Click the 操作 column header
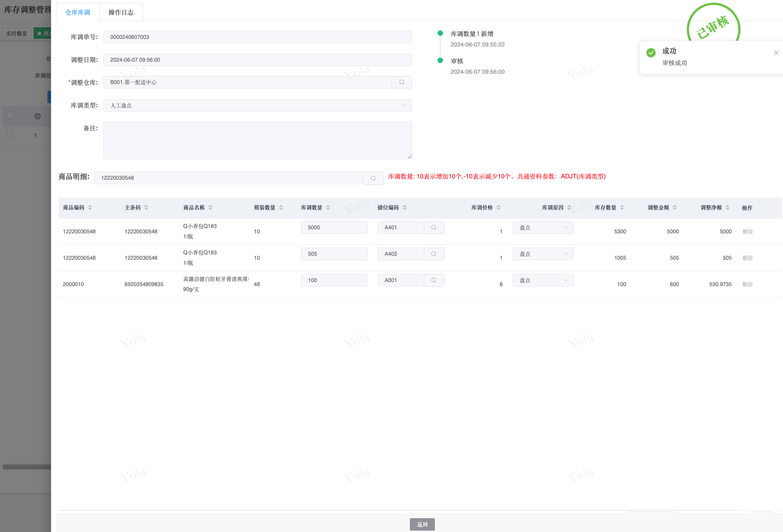This screenshot has height=532, width=783. pyautogui.click(x=747, y=208)
